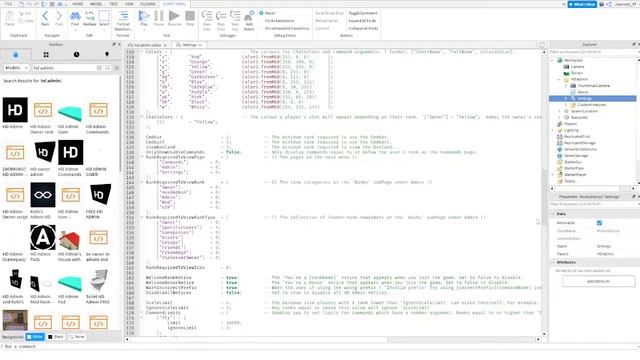This screenshot has height=360, width=640.
Task: Resume the test session
Action: coord(174,18)
